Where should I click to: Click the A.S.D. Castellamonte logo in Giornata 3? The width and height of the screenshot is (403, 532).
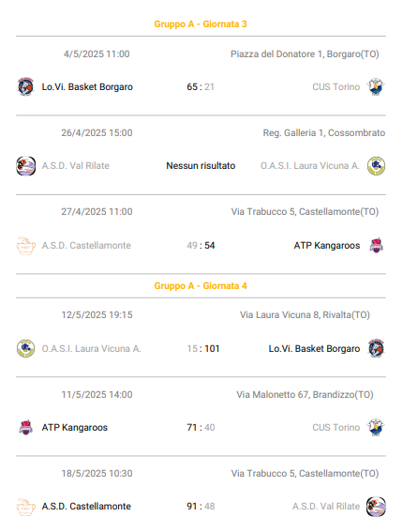pos(25,246)
